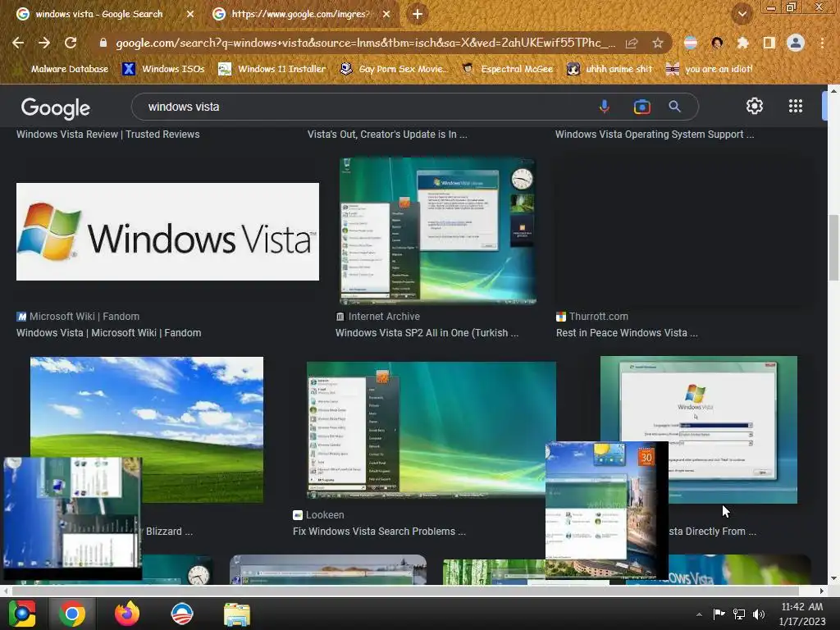Expand the tab search chevron
The image size is (840, 630).
742,14
